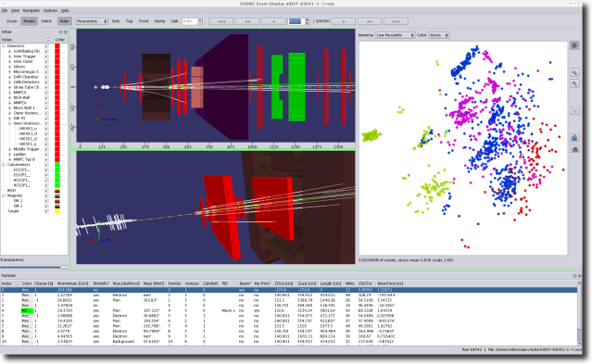Click the red Detectors color swatch
592x364 pixels.
pos(57,46)
